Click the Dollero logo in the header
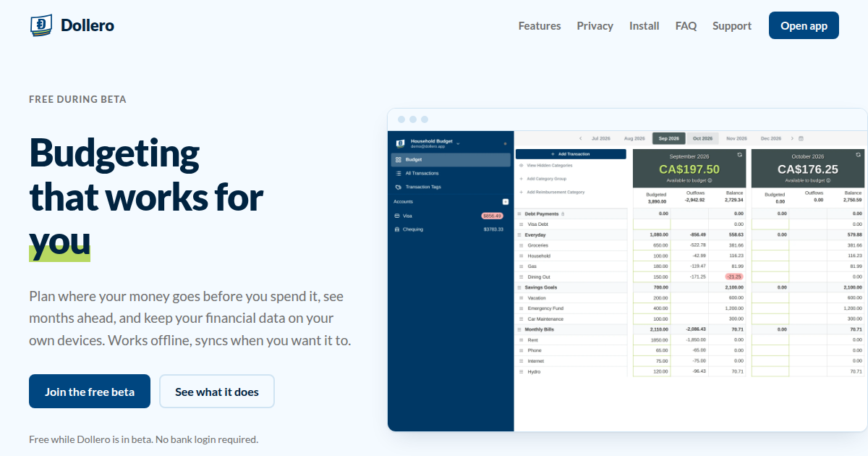868x456 pixels. 72,25
